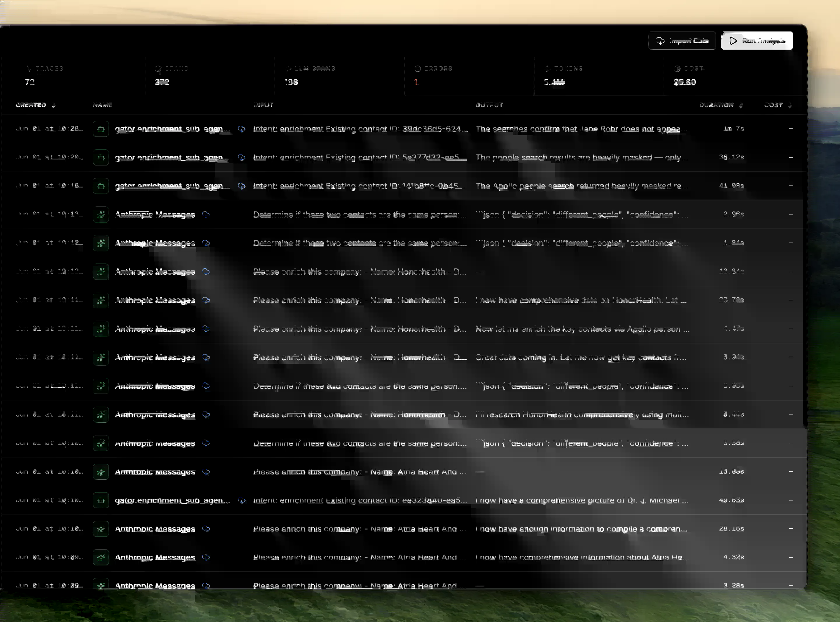Click the Run Analysis button
The width and height of the screenshot is (840, 622).
(x=757, y=41)
